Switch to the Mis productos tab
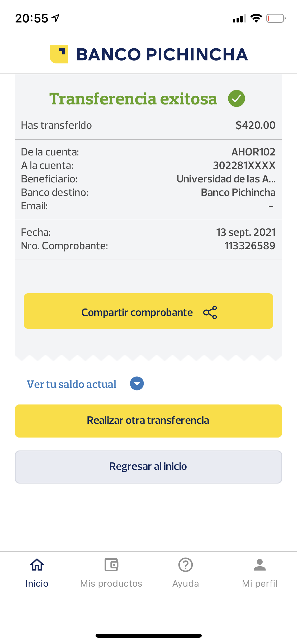Viewport: 297px width, 644px height. [111, 583]
